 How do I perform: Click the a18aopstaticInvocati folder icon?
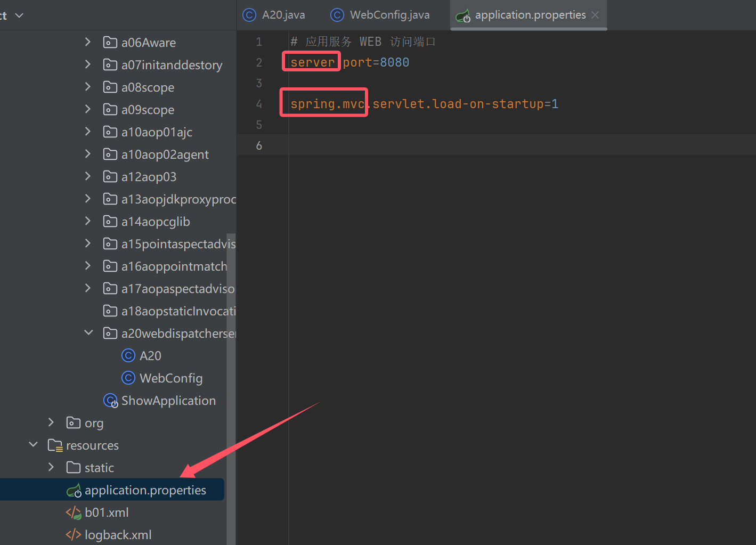[x=110, y=311]
